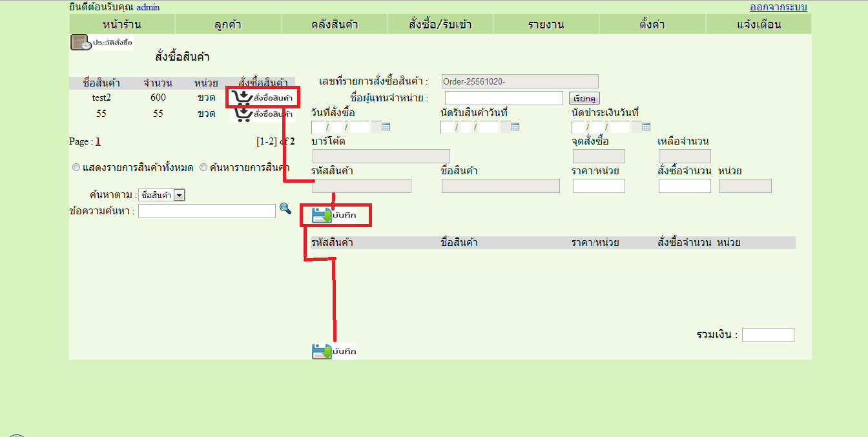Image resolution: width=868 pixels, height=437 pixels.
Task: Select the ค้นหารายการสินค้า radio button
Action: [x=203, y=167]
